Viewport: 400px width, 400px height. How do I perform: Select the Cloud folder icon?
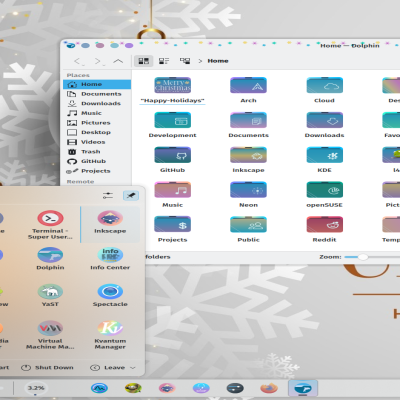tap(324, 85)
